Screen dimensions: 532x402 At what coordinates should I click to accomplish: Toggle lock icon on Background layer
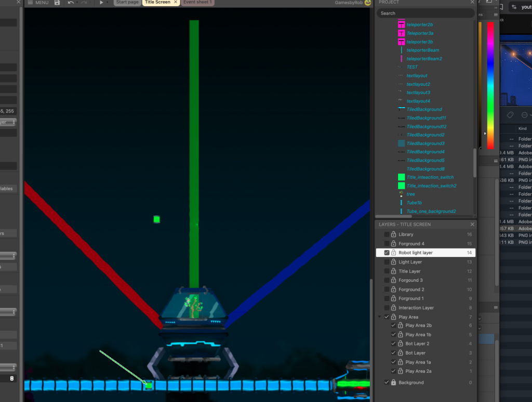pyautogui.click(x=394, y=382)
